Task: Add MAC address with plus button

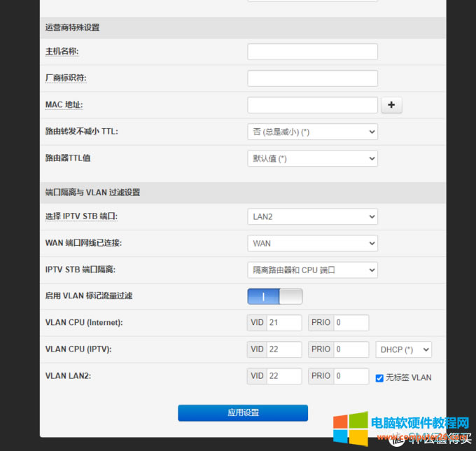Action: pos(391,105)
